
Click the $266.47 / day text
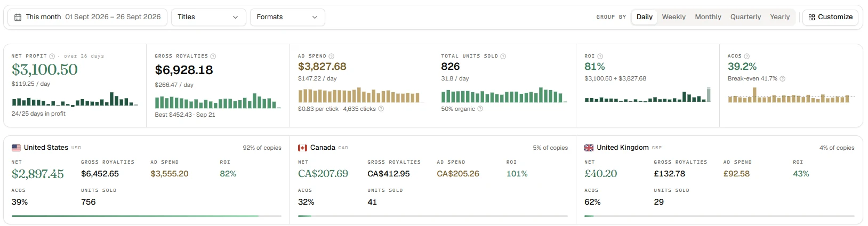tap(174, 85)
